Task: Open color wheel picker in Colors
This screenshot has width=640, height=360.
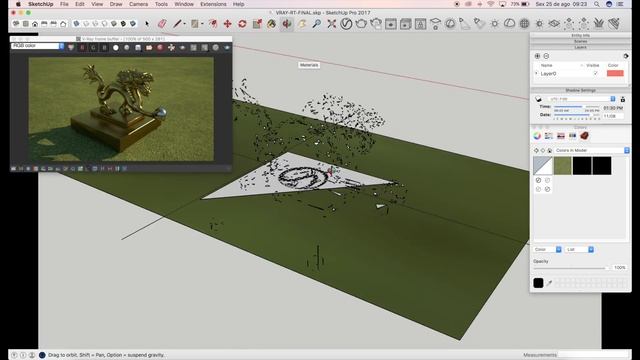Action: coord(537,136)
